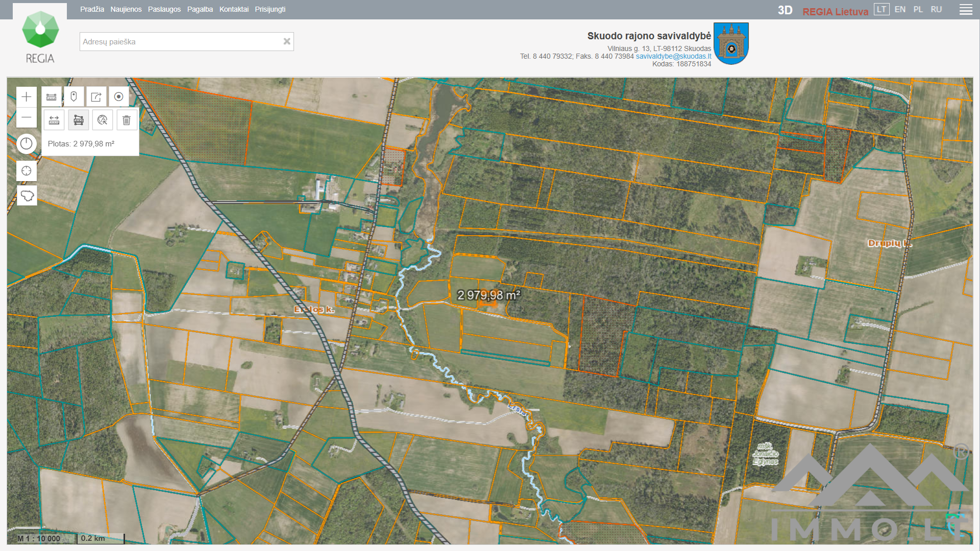Zoom out the map with minus button

click(27, 118)
